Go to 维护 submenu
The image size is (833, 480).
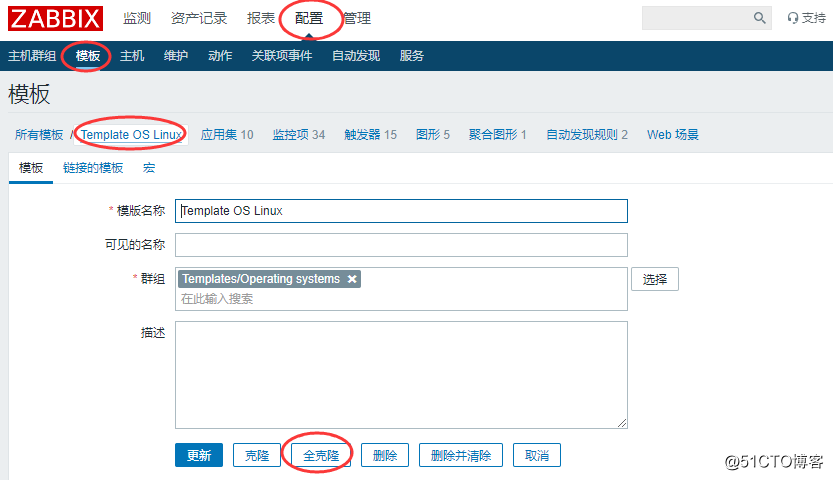(x=176, y=56)
